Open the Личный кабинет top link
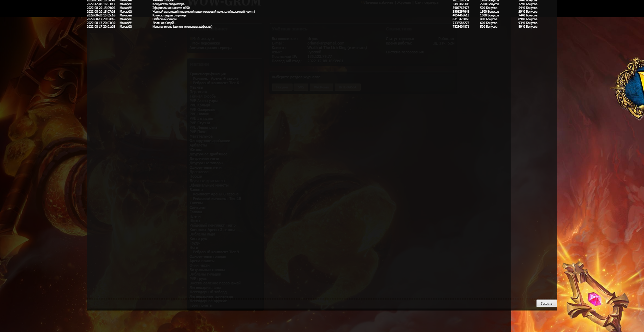 379,3
